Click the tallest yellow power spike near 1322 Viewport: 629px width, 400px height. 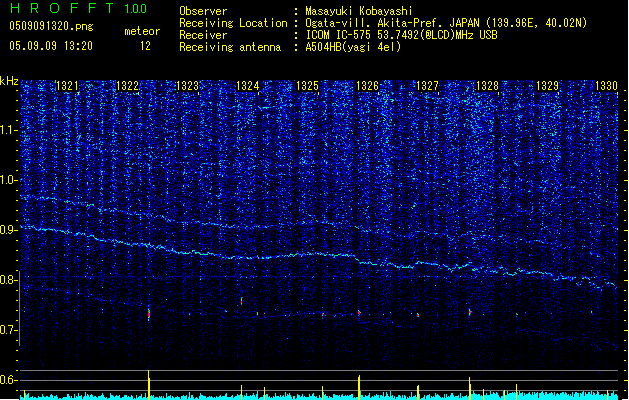[149, 384]
